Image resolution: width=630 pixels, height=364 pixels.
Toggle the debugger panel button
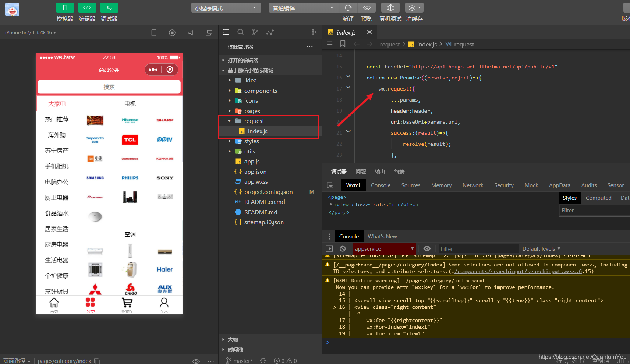109,8
